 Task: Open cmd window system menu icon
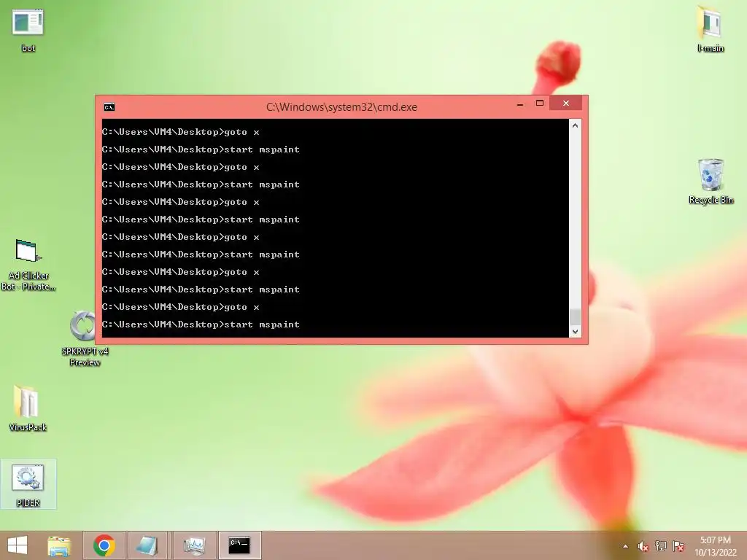[109, 107]
